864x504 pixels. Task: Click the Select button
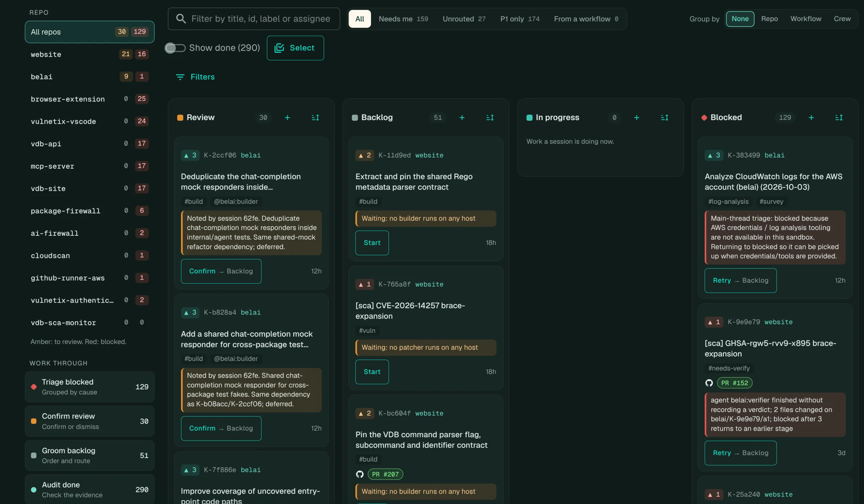tap(295, 48)
